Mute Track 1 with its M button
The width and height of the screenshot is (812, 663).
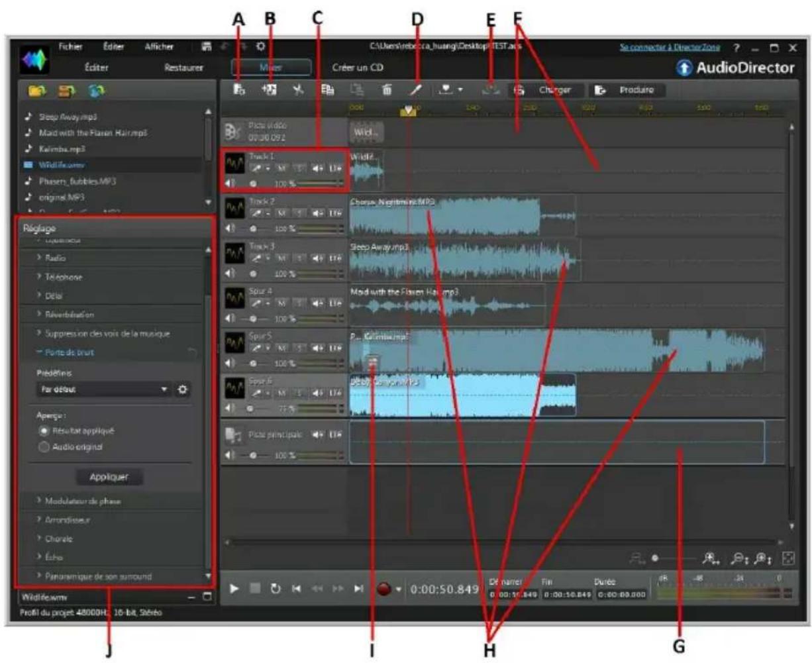pyautogui.click(x=282, y=168)
